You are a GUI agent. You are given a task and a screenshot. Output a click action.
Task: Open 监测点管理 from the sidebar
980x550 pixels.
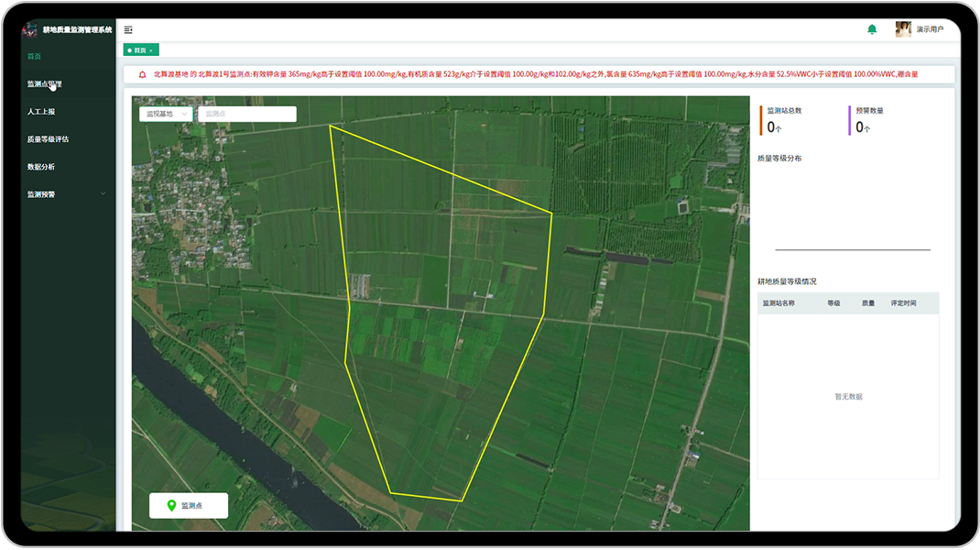[x=44, y=84]
